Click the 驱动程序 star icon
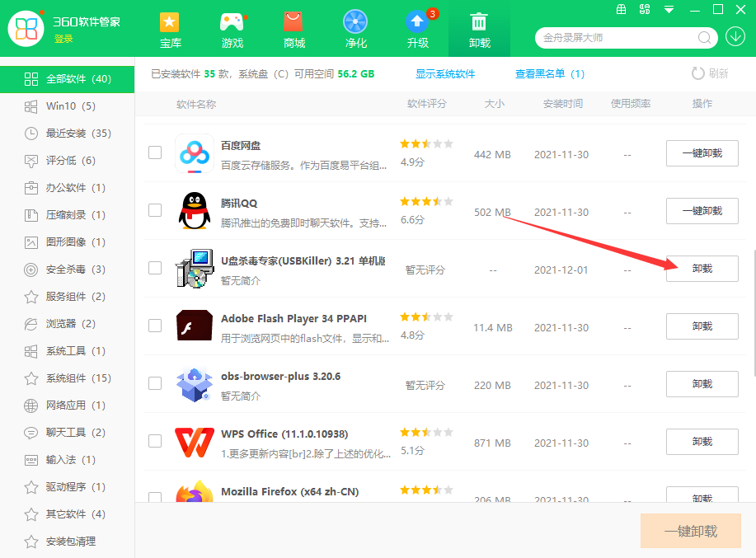756x558 pixels. (x=31, y=487)
